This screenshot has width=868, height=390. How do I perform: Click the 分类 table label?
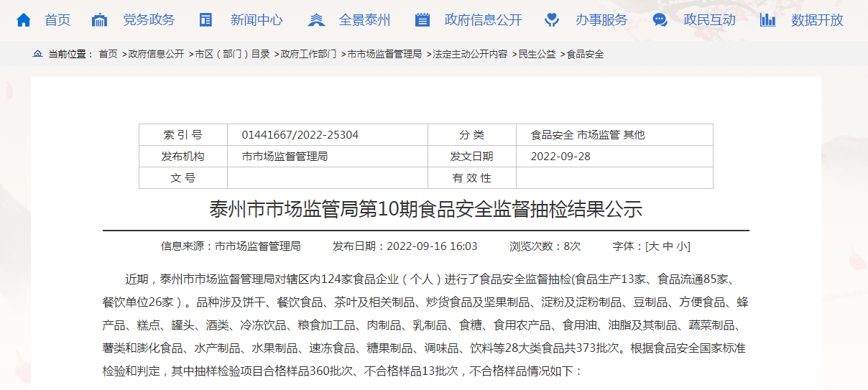pyautogui.click(x=472, y=135)
